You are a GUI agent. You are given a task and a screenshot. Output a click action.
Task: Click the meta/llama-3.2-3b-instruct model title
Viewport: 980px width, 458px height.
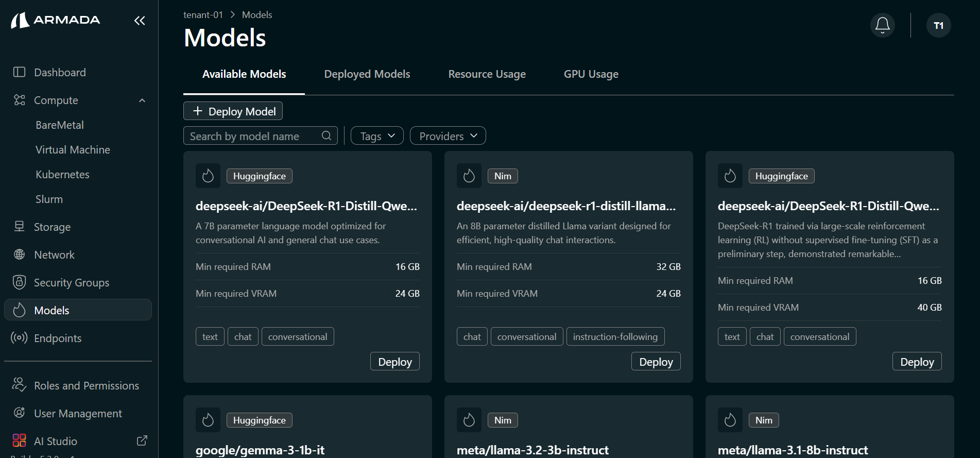532,450
